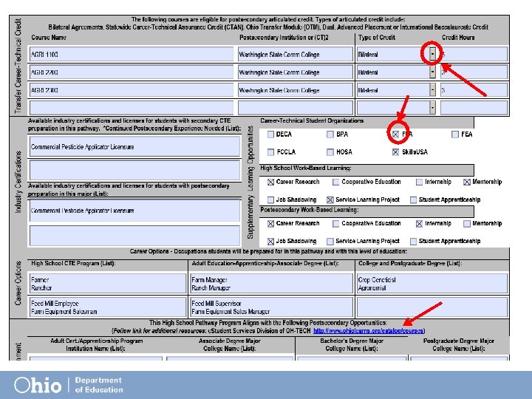Edit institution field in the AGRI 1100 row
Image resolution: width=532 pixels, height=399 pixels.
[296, 54]
